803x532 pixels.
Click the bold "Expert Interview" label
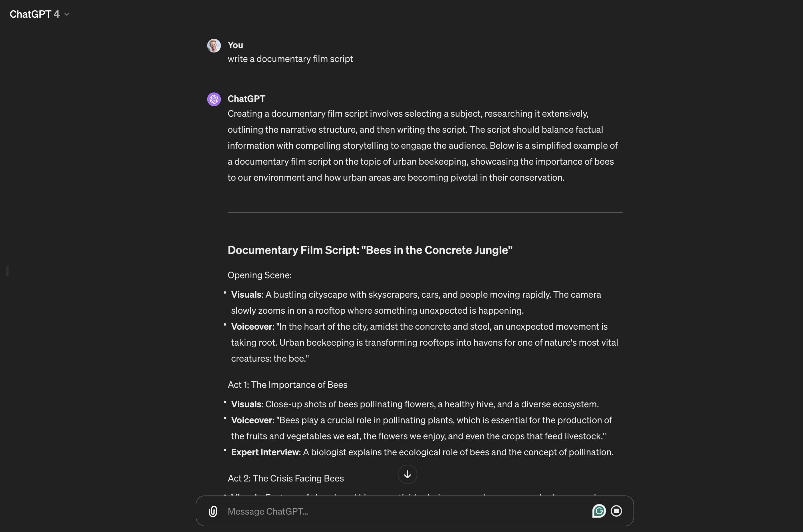(x=265, y=452)
